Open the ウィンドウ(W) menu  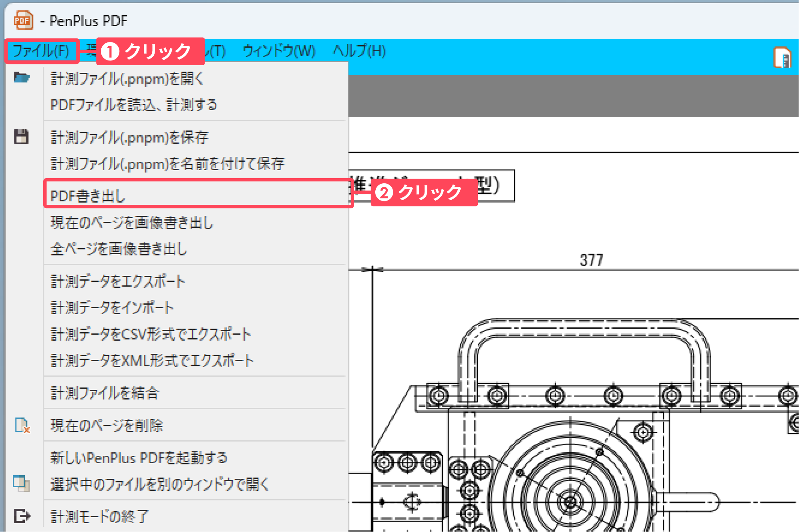point(279,51)
